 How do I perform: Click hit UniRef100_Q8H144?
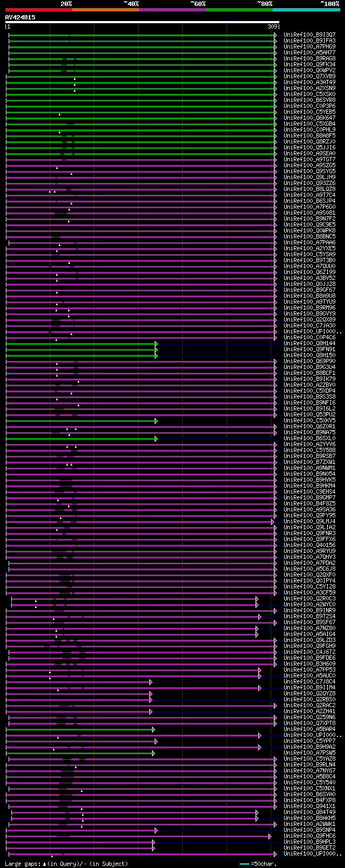click(309, 344)
